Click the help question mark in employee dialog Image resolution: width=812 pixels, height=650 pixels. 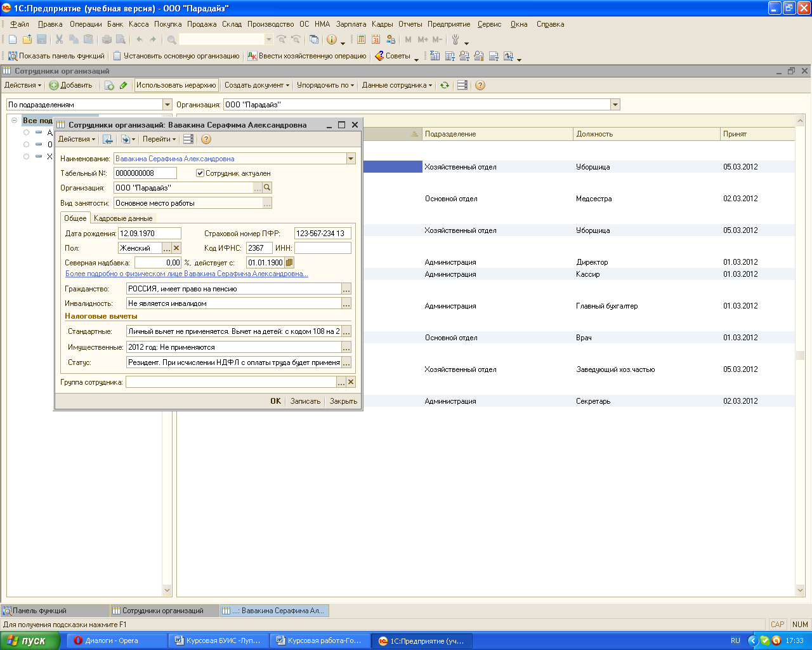coord(206,139)
